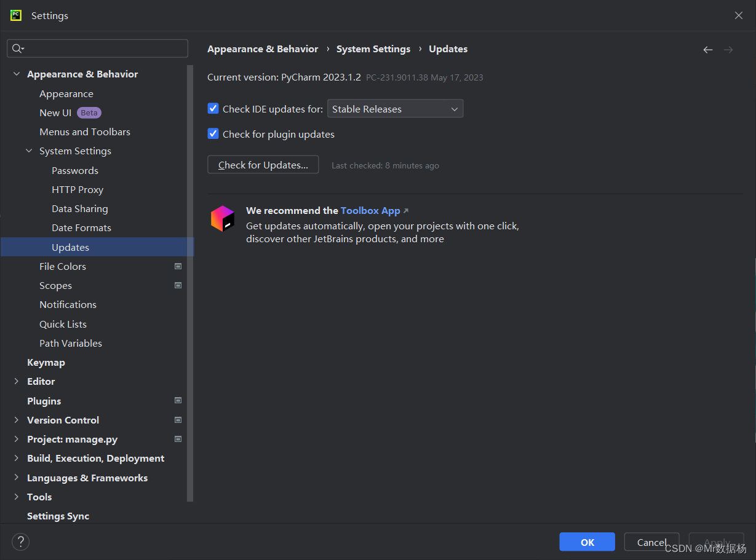Select Quick Lists settings
This screenshot has height=560, width=756.
(63, 324)
